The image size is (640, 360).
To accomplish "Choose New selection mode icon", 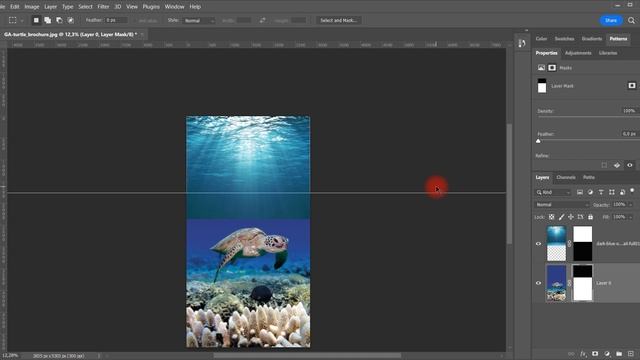I will 36,20.
